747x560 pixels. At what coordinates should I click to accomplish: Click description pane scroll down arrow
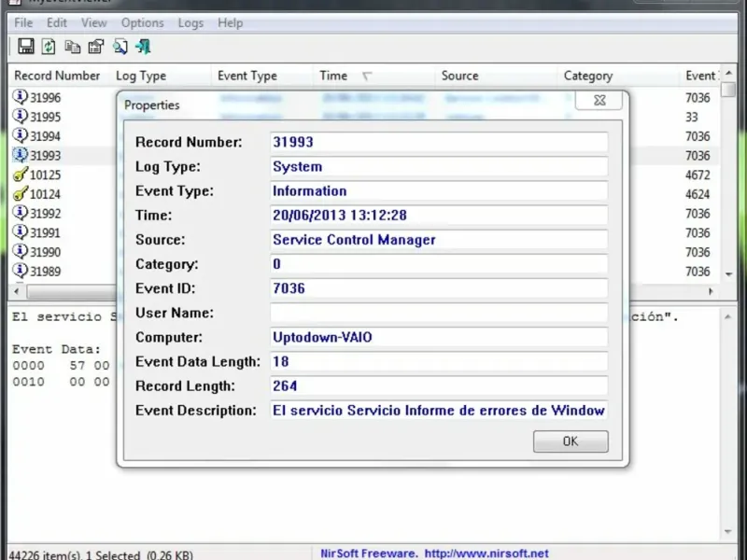coord(728,532)
